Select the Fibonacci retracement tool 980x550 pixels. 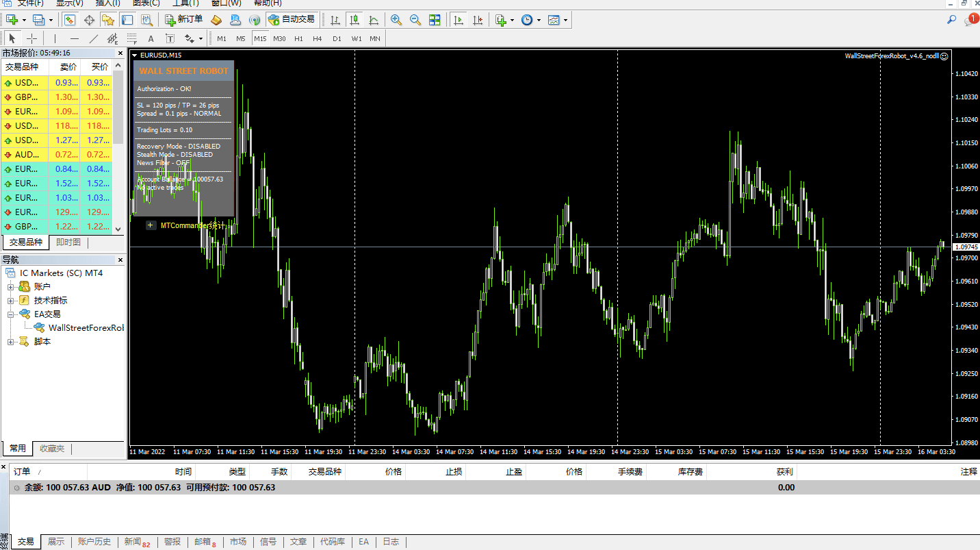pos(132,38)
